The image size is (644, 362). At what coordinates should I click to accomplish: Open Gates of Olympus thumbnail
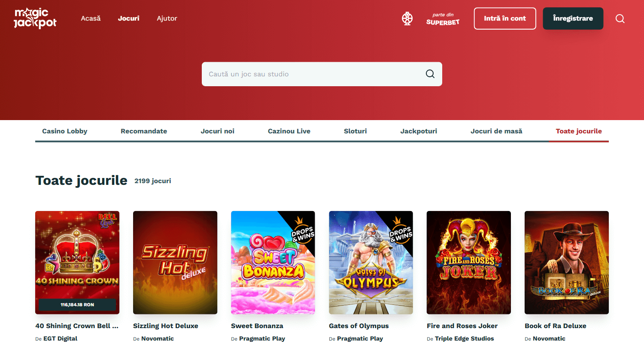371,262
